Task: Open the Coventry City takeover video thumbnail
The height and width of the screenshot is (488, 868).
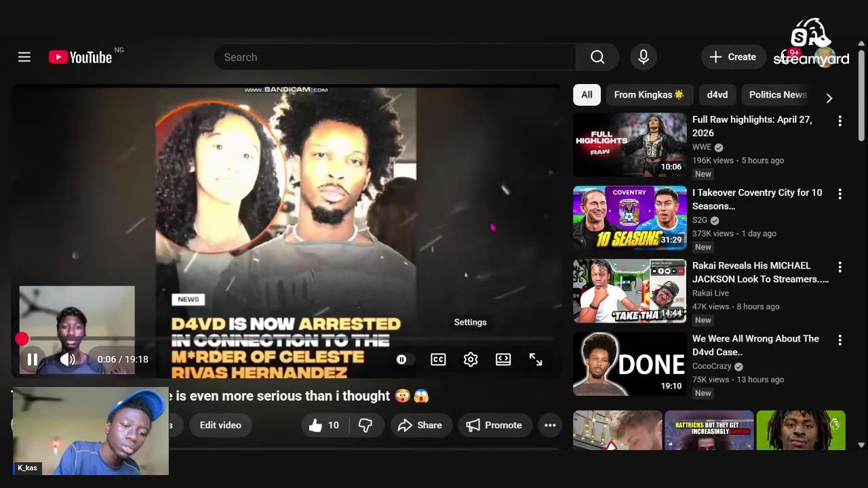Action: [630, 218]
